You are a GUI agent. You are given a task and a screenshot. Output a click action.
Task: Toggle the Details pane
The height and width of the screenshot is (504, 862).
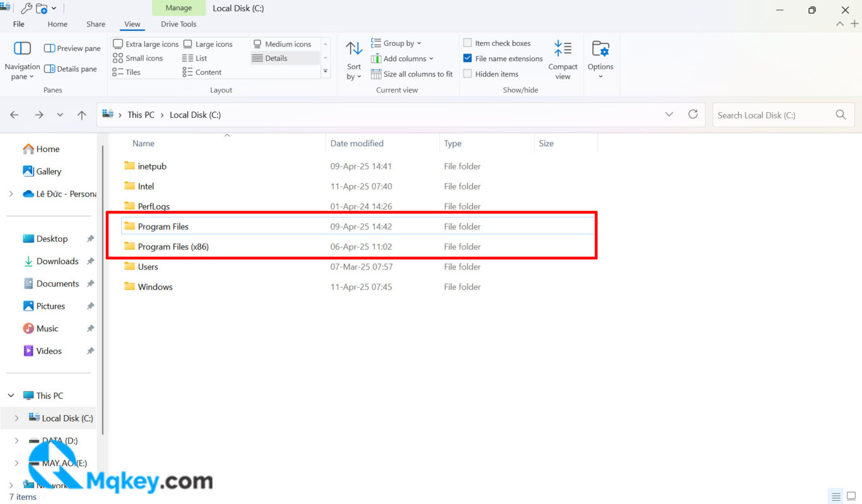(70, 69)
